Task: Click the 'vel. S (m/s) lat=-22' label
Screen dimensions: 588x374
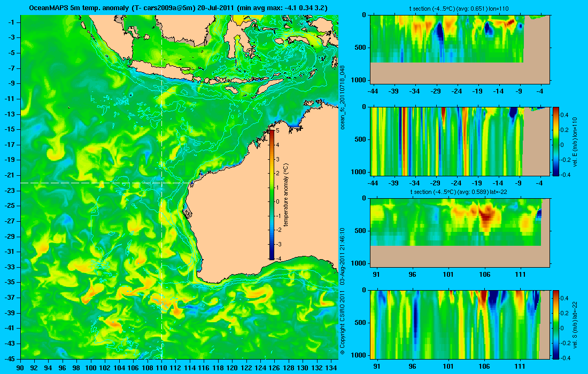Action: point(575,324)
